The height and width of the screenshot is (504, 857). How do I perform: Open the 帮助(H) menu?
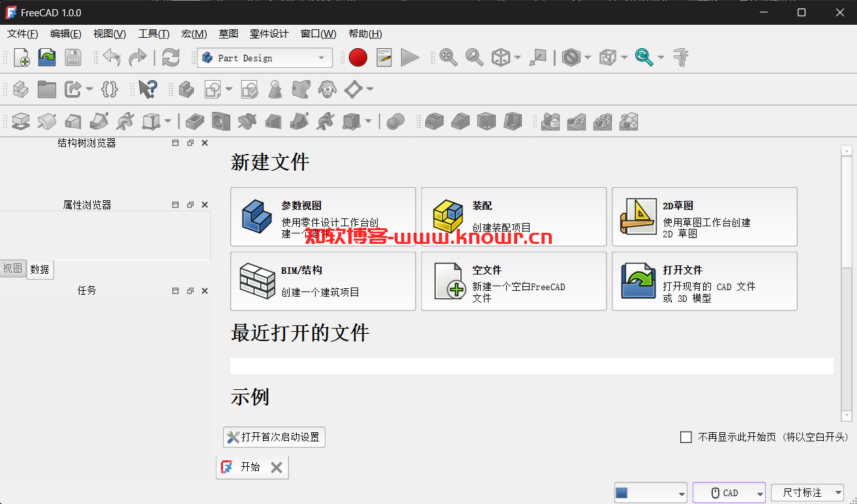point(365,34)
